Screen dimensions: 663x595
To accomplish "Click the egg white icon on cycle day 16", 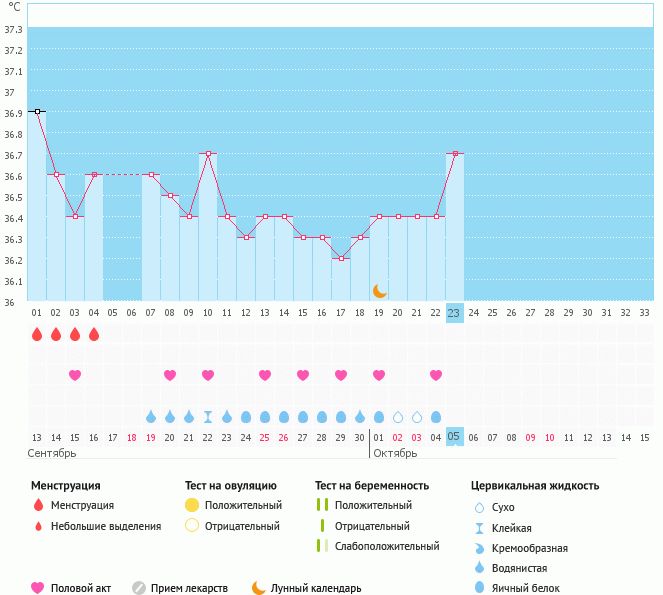I will (x=322, y=417).
